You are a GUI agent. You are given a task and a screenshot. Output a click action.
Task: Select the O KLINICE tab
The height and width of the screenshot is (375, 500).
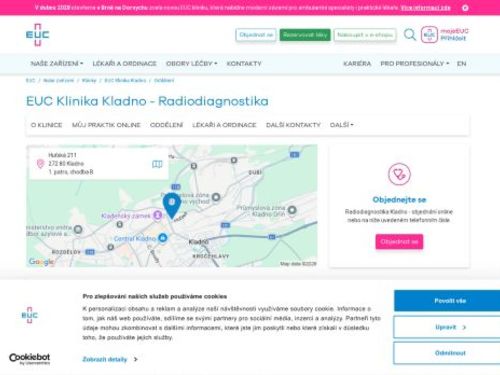46,125
